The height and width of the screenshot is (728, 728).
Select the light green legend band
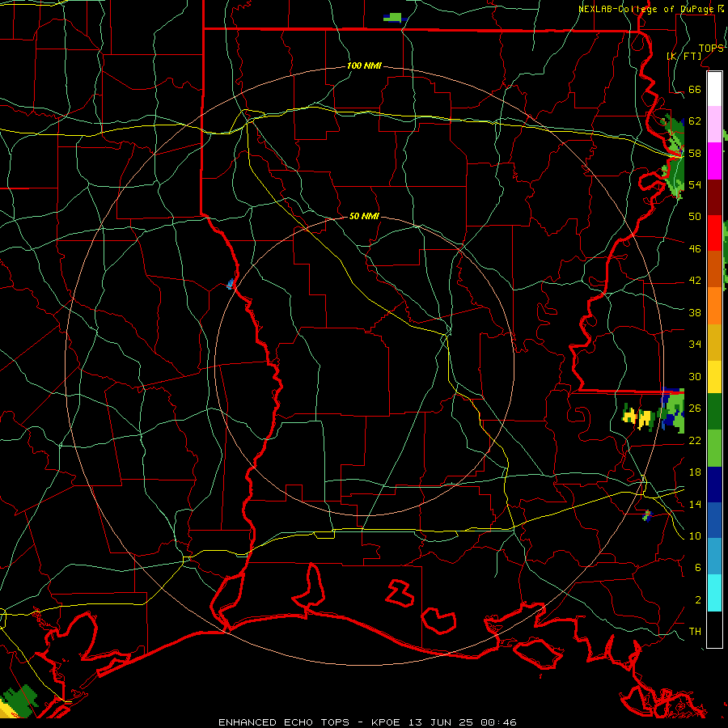point(714,448)
